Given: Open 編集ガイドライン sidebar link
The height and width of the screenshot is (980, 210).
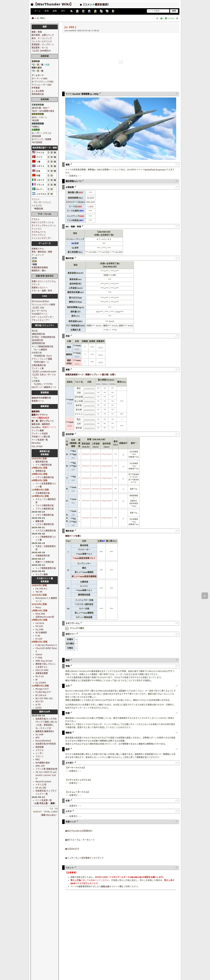Looking at the screenshot, I should click(x=40, y=415).
